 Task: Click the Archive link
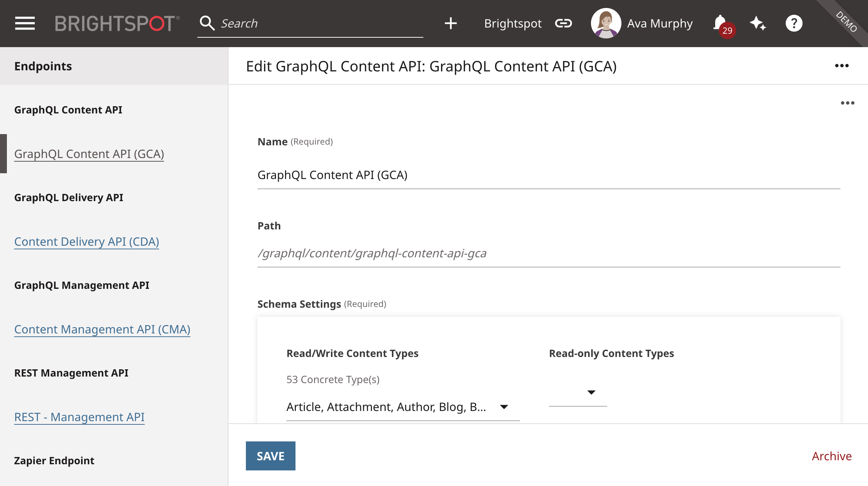pos(831,456)
